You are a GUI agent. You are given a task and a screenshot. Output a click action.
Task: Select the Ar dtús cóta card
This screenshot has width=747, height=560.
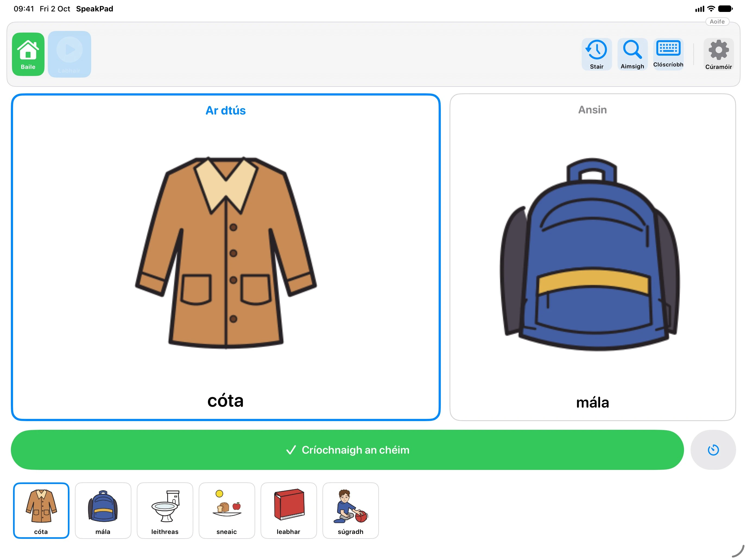[226, 257]
